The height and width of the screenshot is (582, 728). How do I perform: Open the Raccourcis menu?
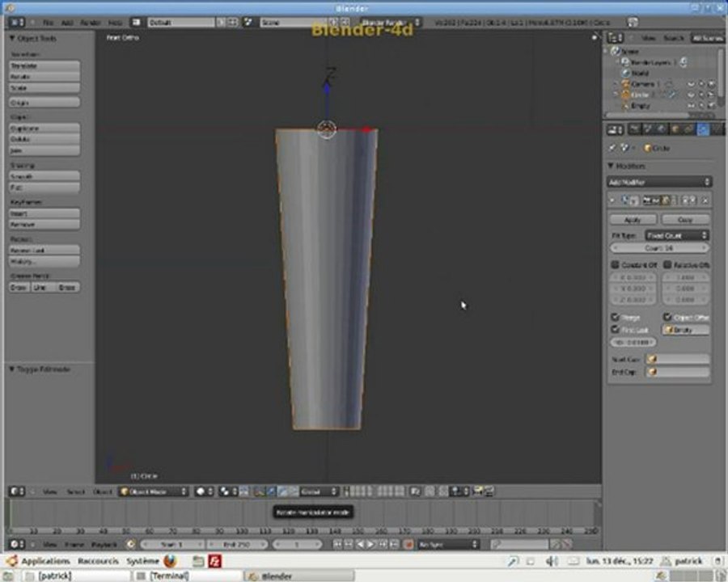point(98,561)
